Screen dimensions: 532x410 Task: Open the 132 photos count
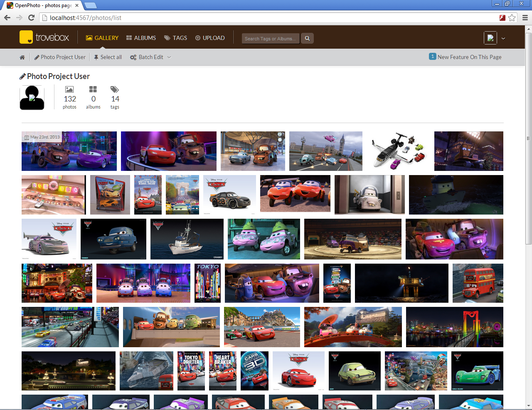point(70,98)
